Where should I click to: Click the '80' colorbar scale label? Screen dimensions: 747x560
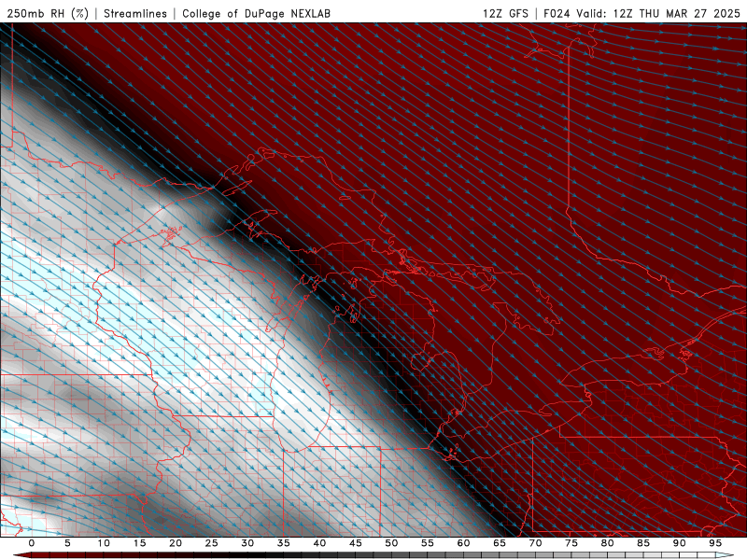click(x=608, y=543)
